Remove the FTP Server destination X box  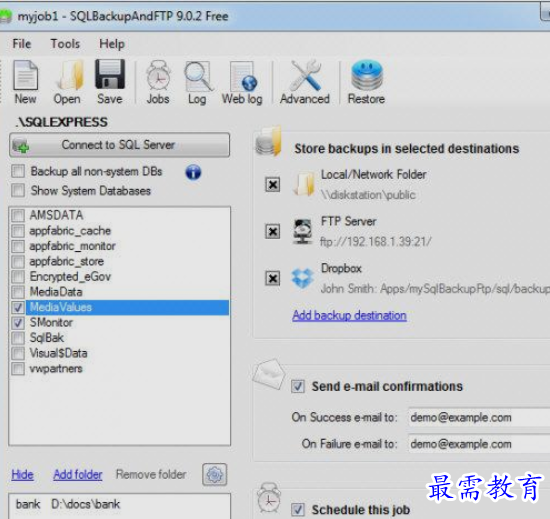tap(273, 231)
